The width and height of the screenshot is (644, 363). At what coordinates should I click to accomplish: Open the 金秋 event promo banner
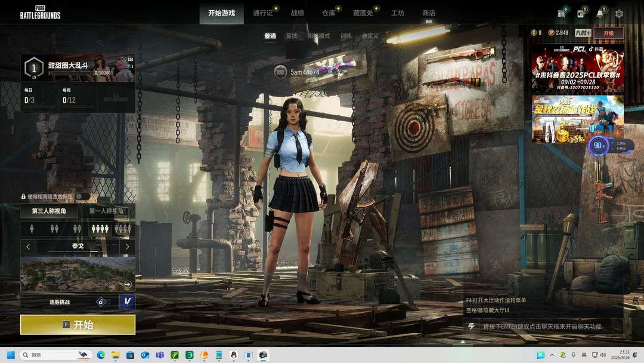[577, 119]
